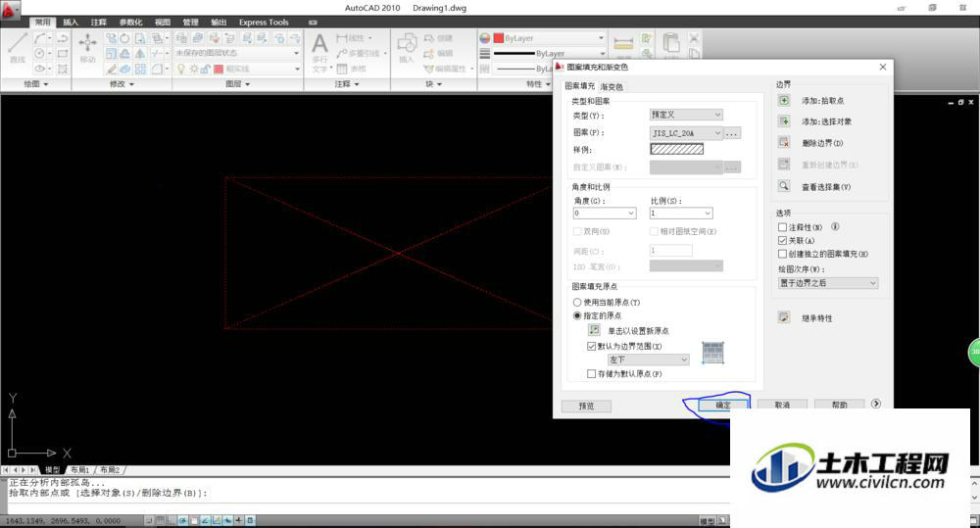This screenshot has height=528, width=980.
Task: Open the 角度 angle dropdown
Action: (605, 214)
